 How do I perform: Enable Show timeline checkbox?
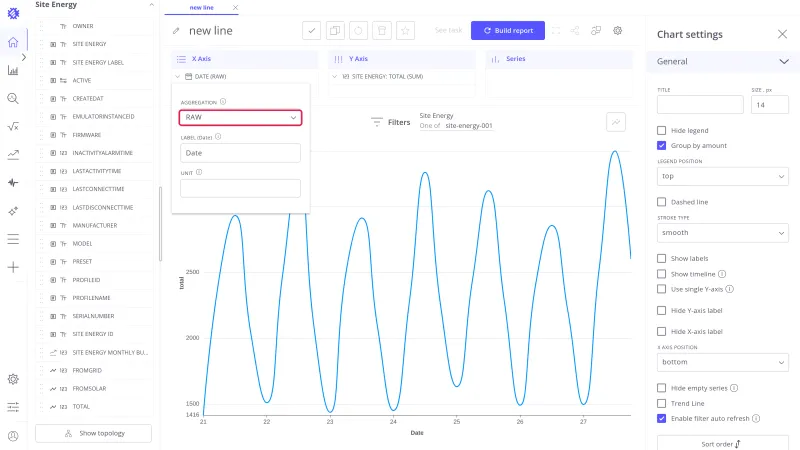[662, 274]
